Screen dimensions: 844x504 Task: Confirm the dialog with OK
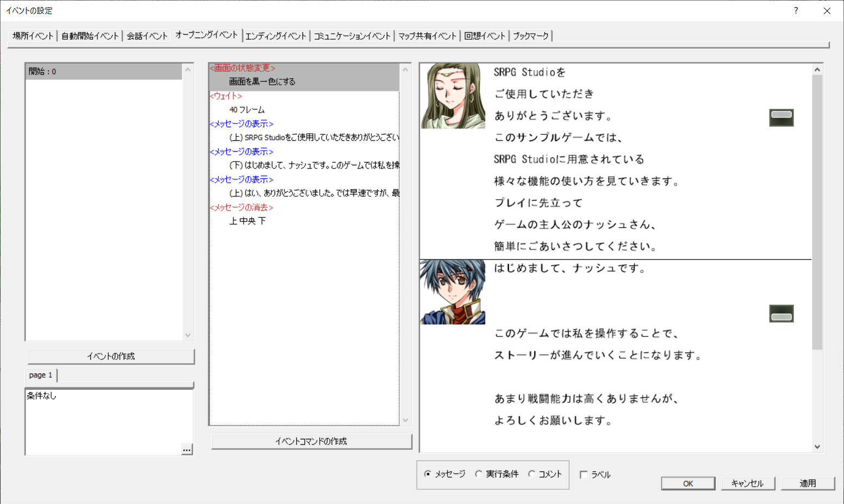tap(688, 483)
